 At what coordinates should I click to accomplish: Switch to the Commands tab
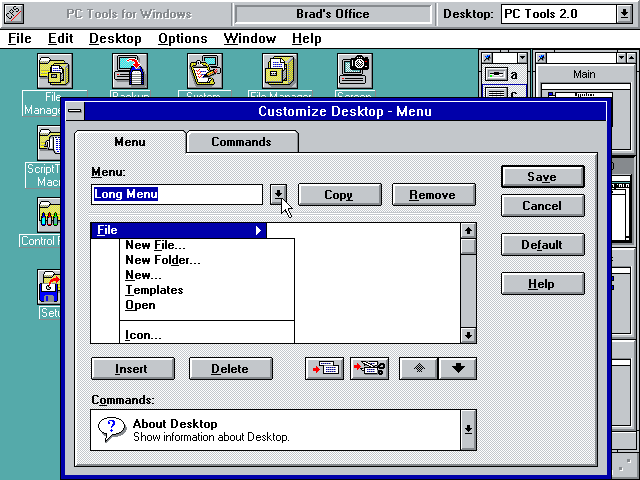[x=242, y=142]
